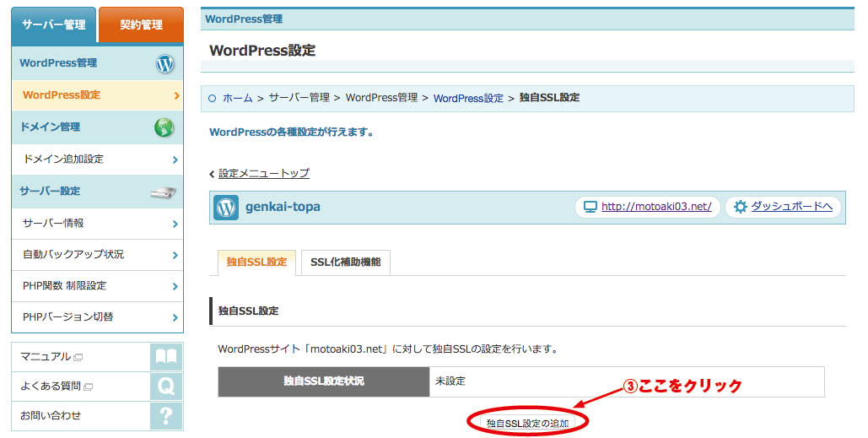
Task: Select the SSL化補助機能 tab
Action: tap(345, 262)
